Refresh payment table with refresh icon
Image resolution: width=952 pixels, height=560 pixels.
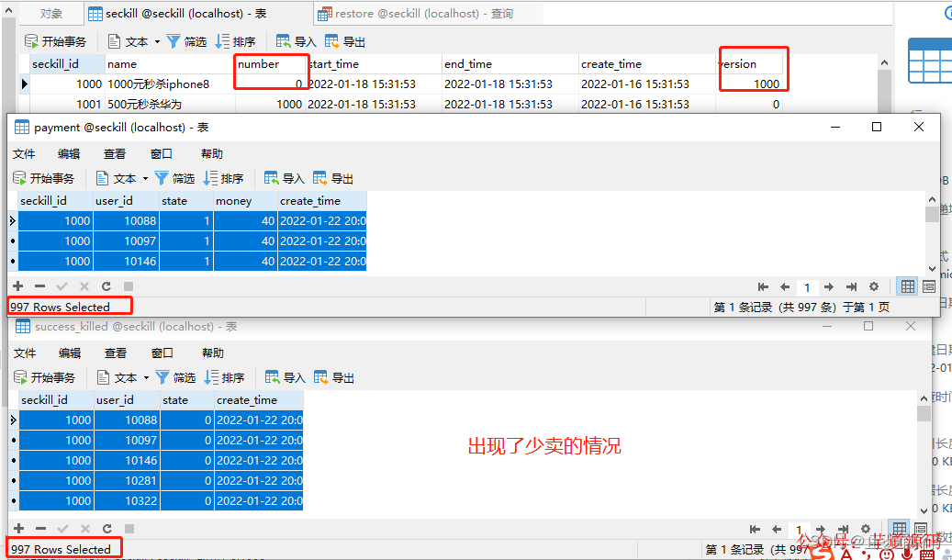[106, 286]
